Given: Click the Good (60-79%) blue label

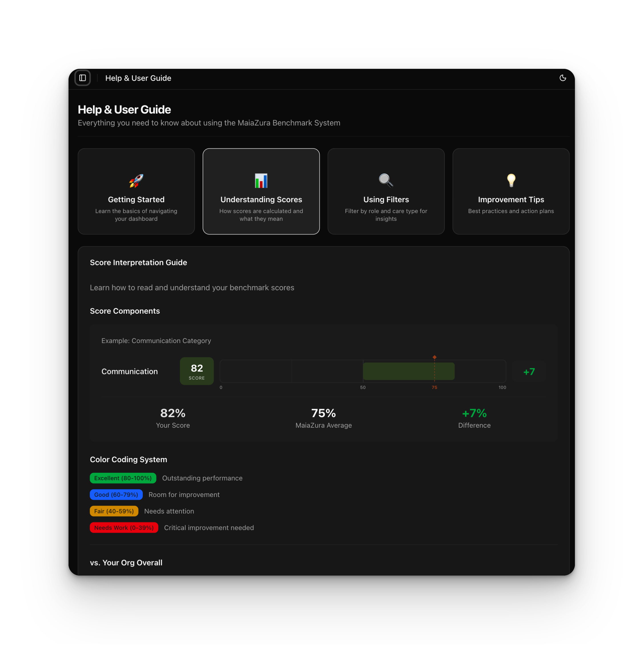Looking at the screenshot, I should point(116,494).
